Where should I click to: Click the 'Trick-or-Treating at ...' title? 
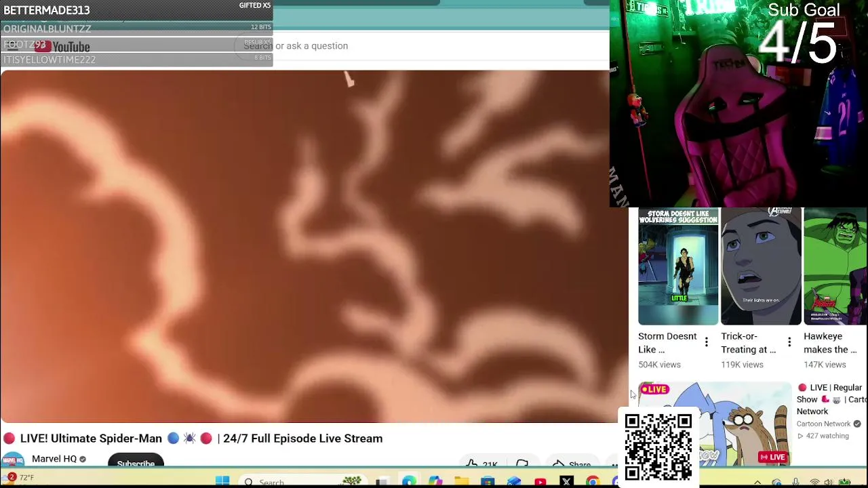tap(749, 343)
